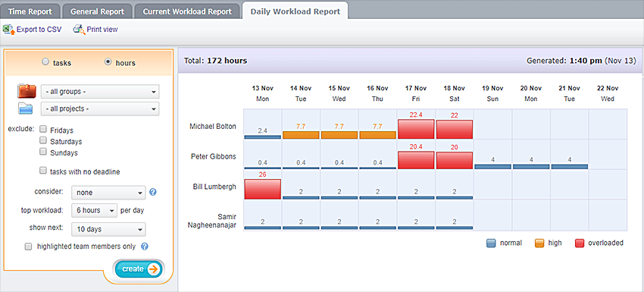Click the red groups briefcase icon
The width and height of the screenshot is (644, 292).
coord(27,91)
